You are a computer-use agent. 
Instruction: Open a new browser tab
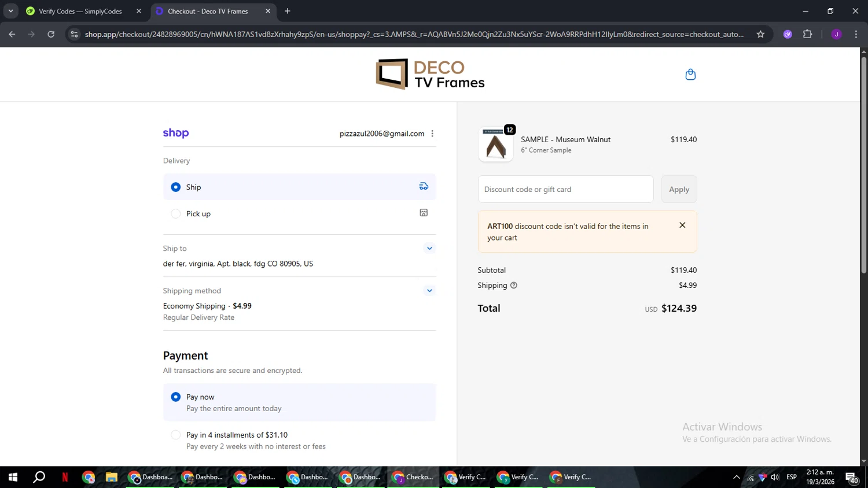[288, 11]
